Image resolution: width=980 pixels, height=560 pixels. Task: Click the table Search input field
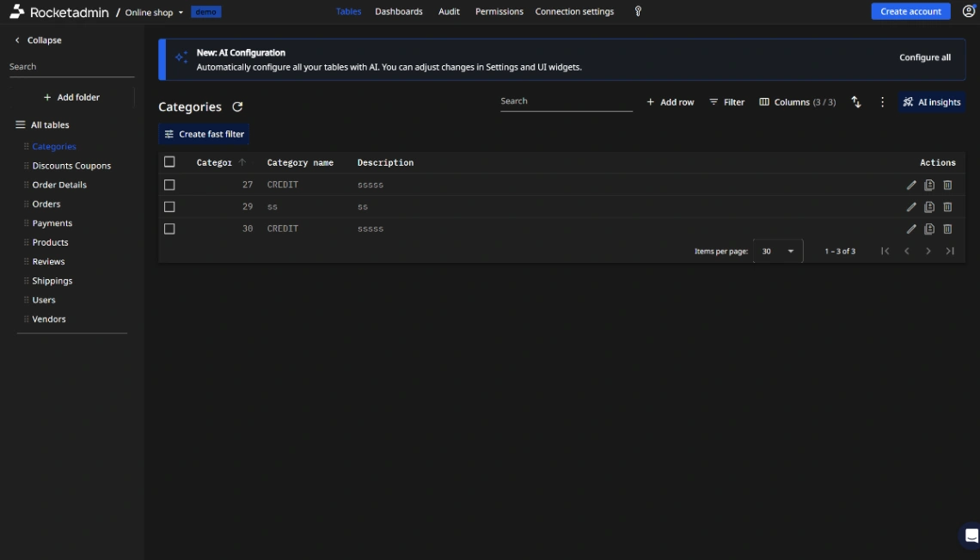point(567,102)
